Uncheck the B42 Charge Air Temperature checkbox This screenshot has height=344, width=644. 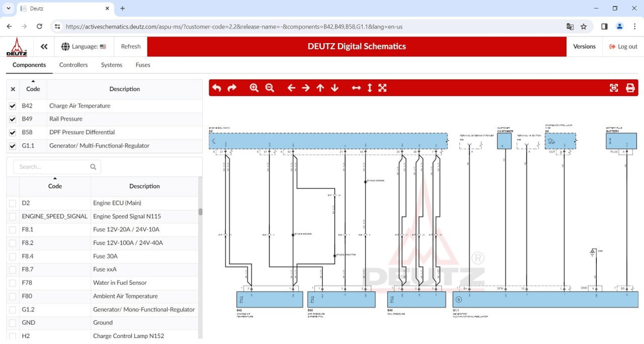pyautogui.click(x=13, y=106)
